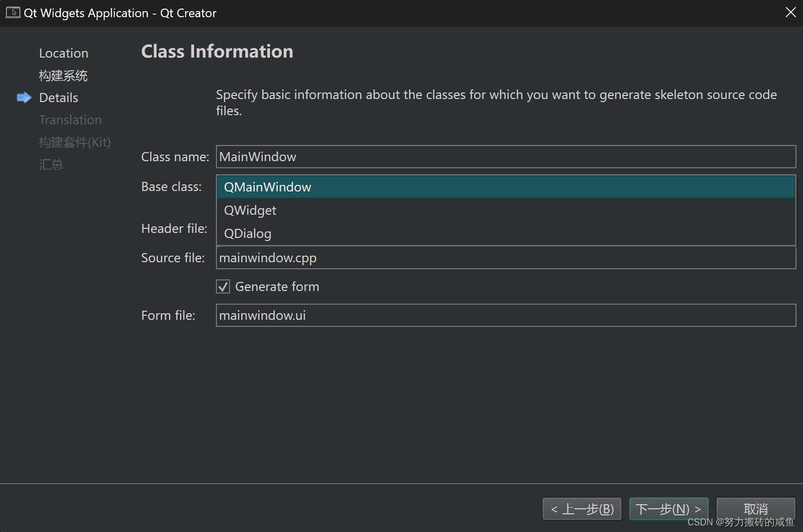The height and width of the screenshot is (532, 803).
Task: Focus the Form file field mainwindow.ui
Action: coord(506,315)
